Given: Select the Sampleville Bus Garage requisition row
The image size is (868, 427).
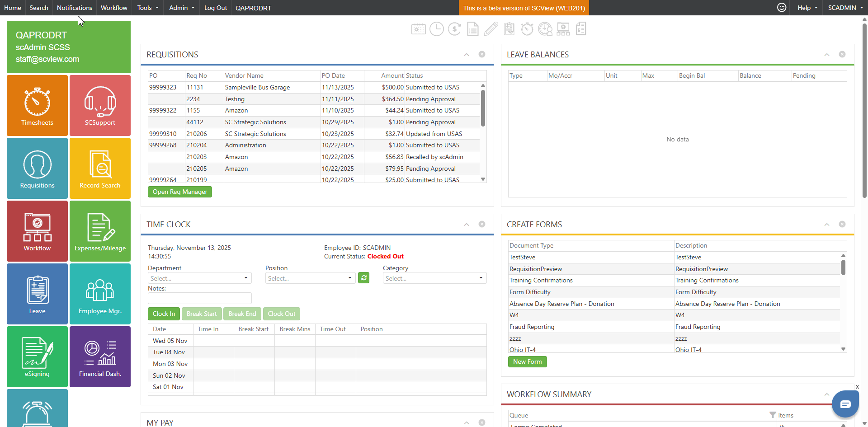Looking at the screenshot, I should tap(314, 87).
